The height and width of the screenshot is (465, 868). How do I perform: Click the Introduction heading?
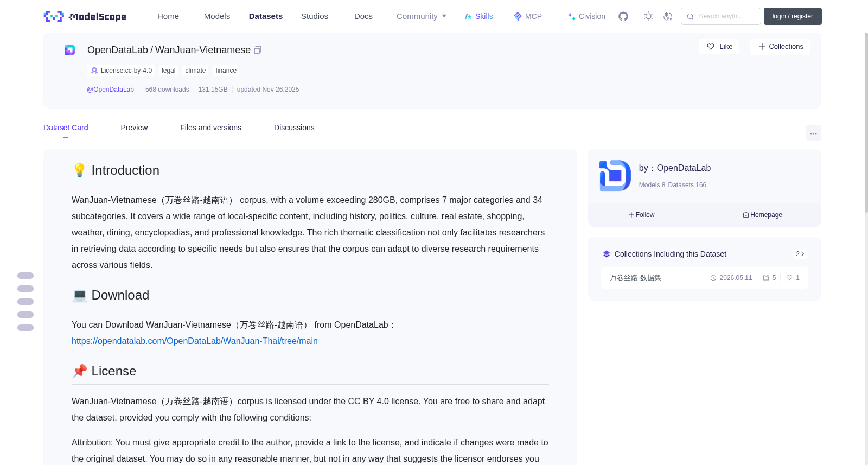(125, 170)
